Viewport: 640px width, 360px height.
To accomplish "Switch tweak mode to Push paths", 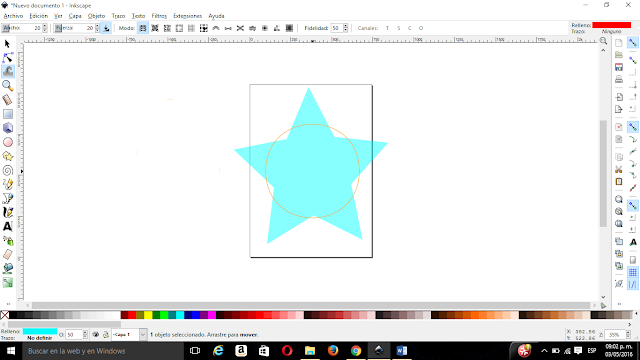I will (x=216, y=28).
